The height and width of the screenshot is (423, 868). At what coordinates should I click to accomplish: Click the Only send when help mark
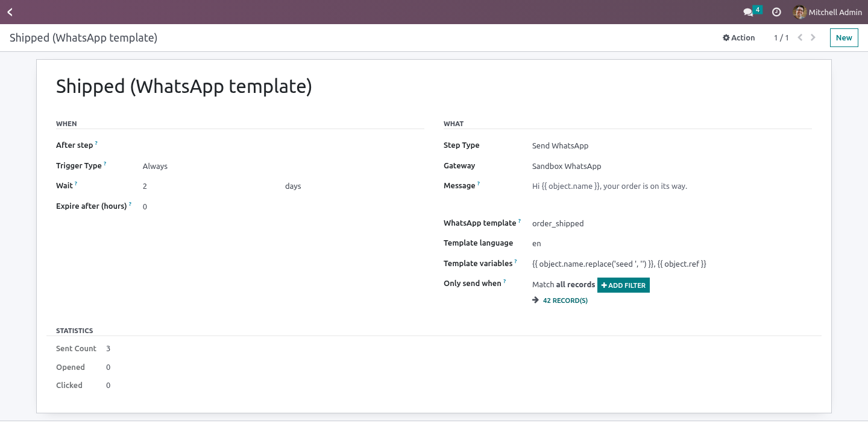tap(505, 282)
